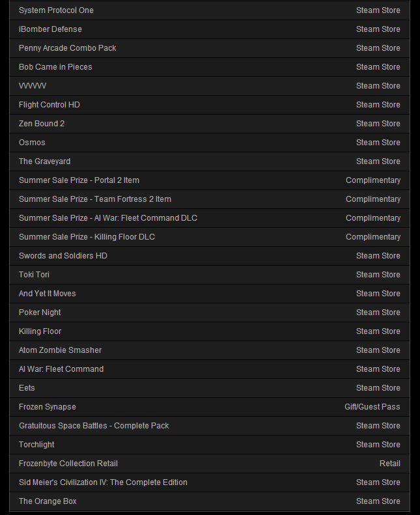This screenshot has width=420, height=515.
Task: Click the Retail label for Frozenbyte Collection
Action: (x=390, y=464)
